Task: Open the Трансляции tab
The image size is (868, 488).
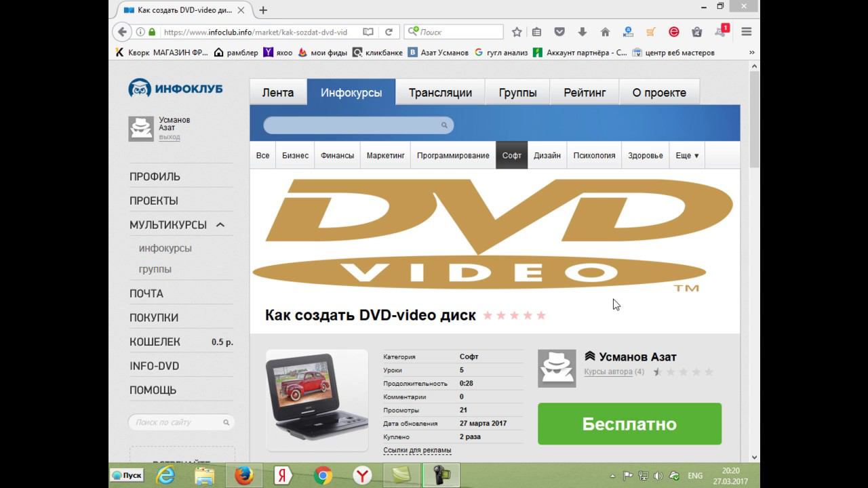Action: (440, 93)
